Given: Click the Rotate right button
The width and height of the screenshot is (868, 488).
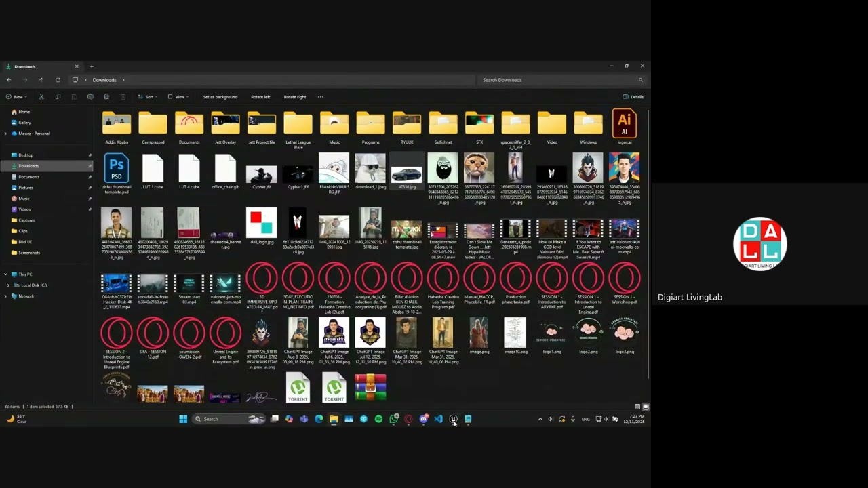Looking at the screenshot, I should pos(295,97).
